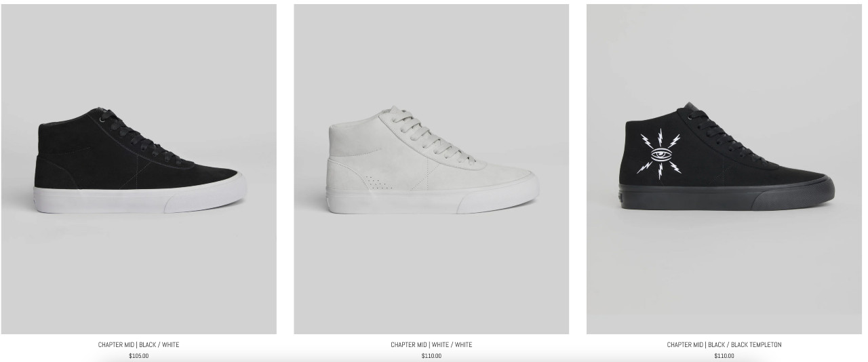Viewport: 868px width, 362px height.
Task: Open the Chapter Mid Black / White product image
Action: [x=138, y=169]
